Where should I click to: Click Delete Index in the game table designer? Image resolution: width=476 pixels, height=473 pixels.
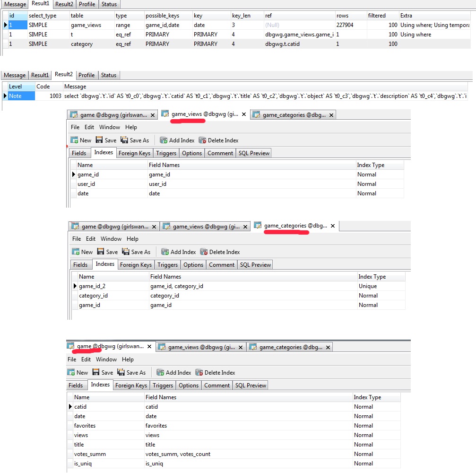[215, 373]
